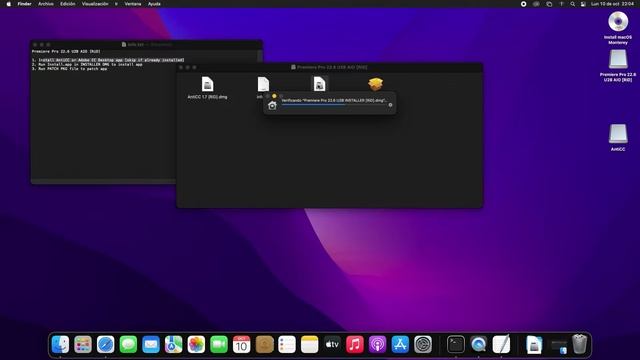Open Apple TV from the Dock
This screenshot has width=640, height=360.
click(x=332, y=344)
